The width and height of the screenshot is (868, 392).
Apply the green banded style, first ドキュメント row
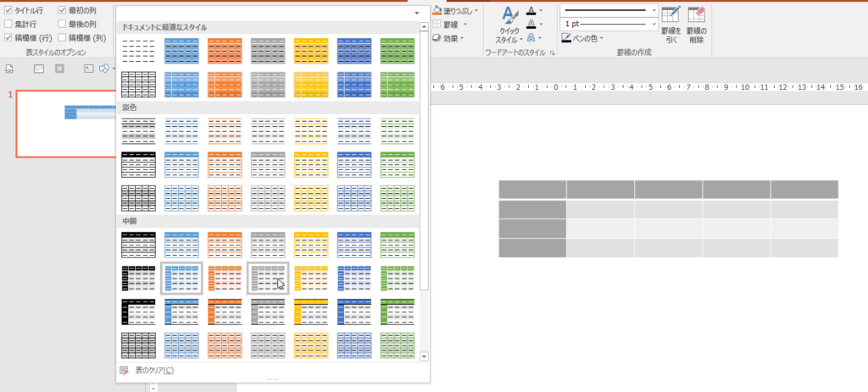coord(398,51)
